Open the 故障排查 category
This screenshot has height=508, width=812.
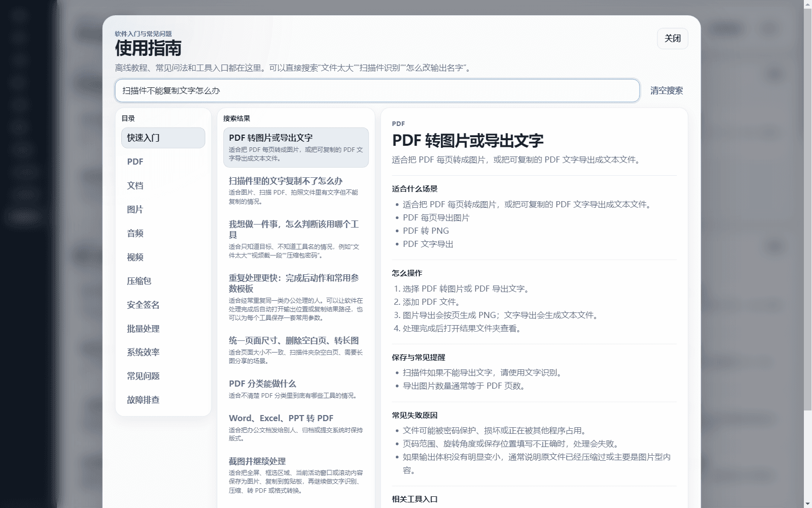pyautogui.click(x=163, y=400)
